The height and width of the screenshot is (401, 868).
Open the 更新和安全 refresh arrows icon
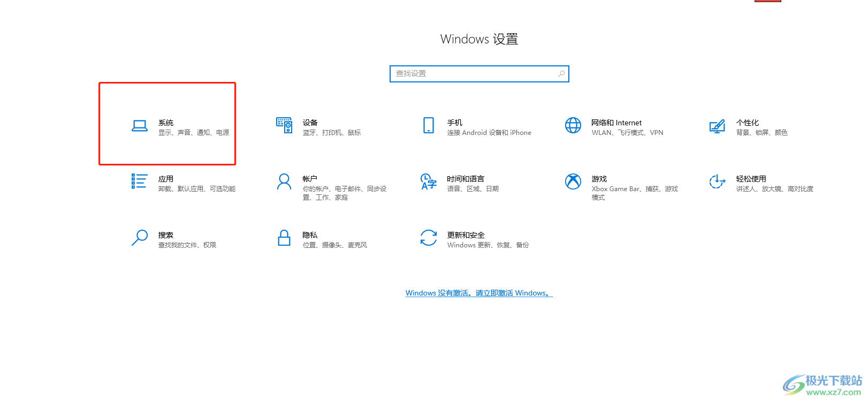coord(429,238)
